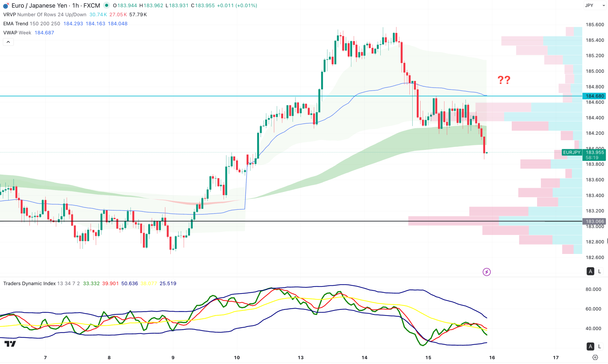Select the VWAP Week indicator label
This screenshot has height=364, width=608.
(x=17, y=33)
